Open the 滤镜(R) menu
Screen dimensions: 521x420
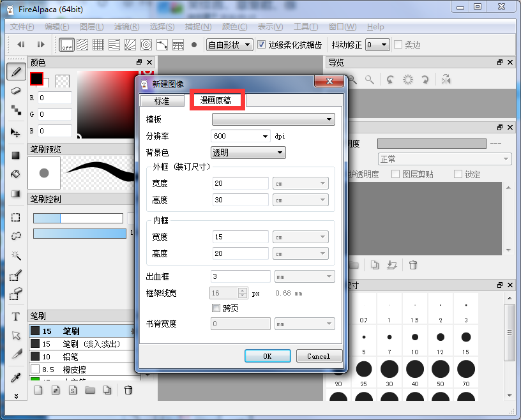126,27
